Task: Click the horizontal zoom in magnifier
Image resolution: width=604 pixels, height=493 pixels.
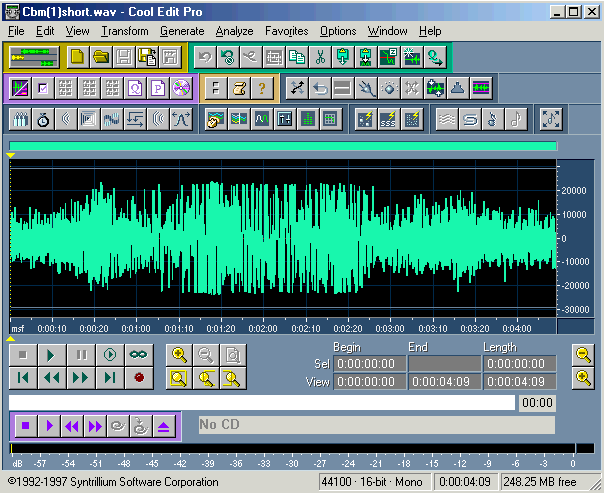Action: pos(179,355)
